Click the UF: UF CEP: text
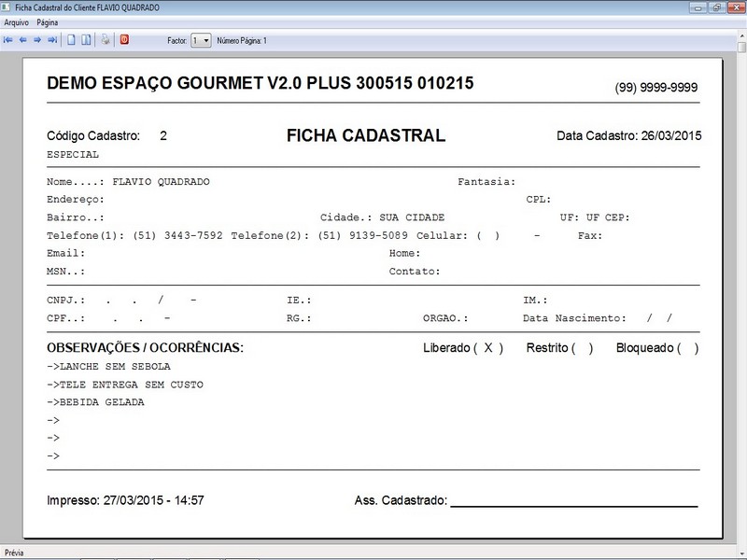This screenshot has height=560, width=747. coord(595,217)
